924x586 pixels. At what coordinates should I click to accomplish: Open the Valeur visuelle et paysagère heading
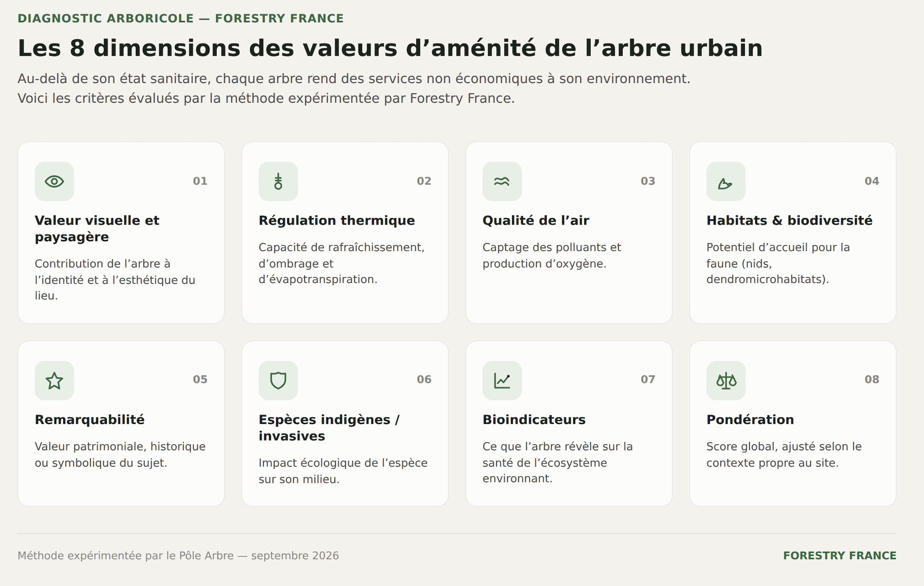tap(97, 229)
